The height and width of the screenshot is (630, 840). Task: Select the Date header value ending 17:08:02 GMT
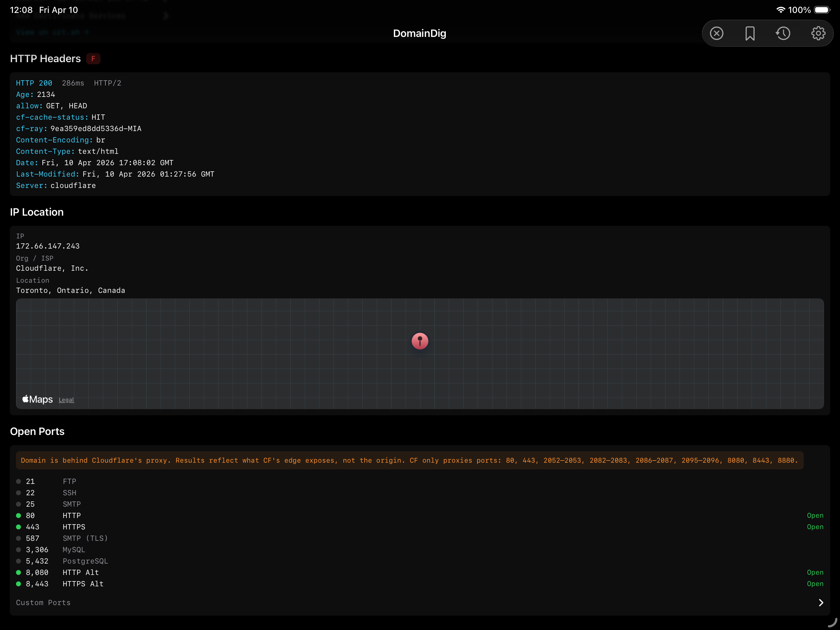coord(108,163)
